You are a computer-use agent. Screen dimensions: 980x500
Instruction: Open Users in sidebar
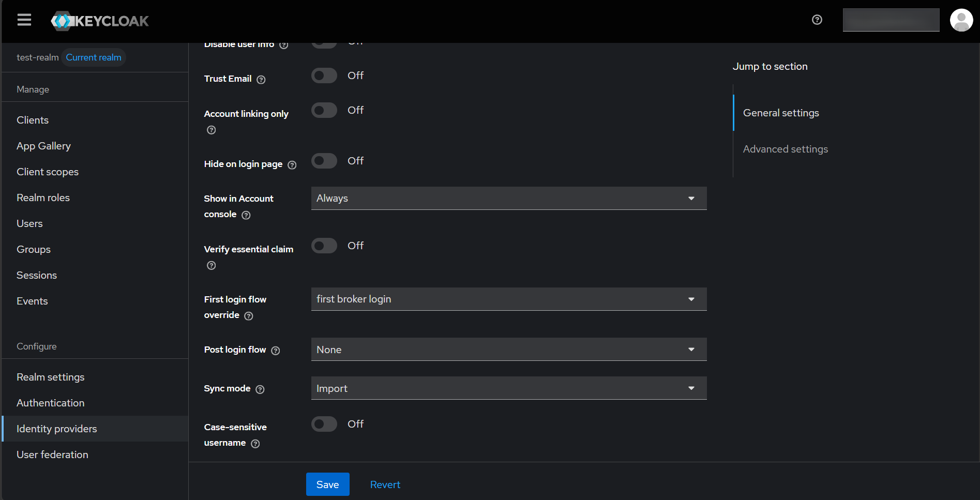click(95, 223)
